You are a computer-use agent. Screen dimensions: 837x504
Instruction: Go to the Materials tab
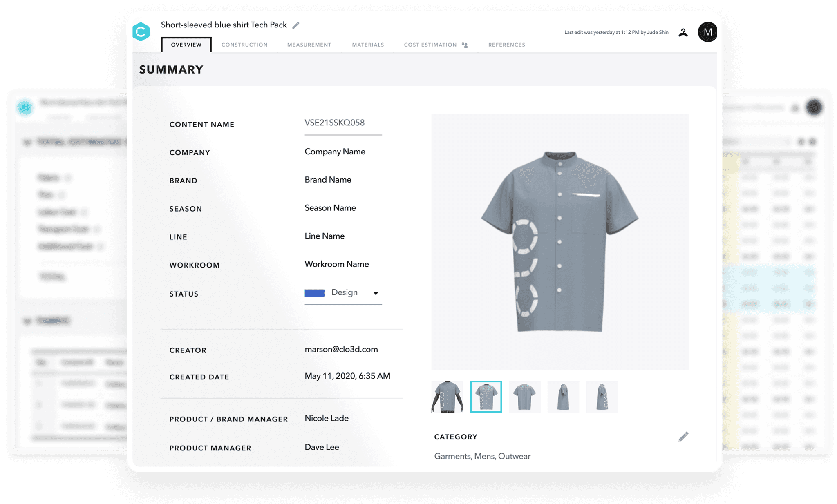click(x=368, y=45)
